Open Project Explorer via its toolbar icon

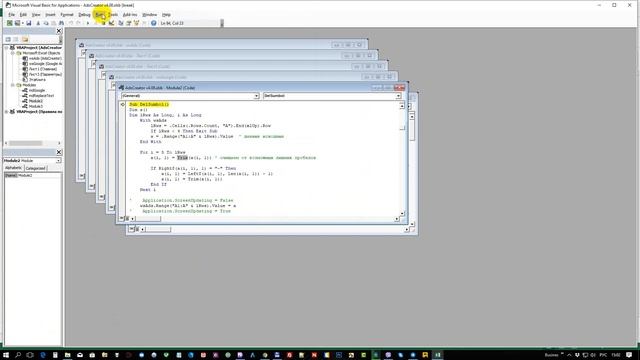pyautogui.click(x=121, y=23)
